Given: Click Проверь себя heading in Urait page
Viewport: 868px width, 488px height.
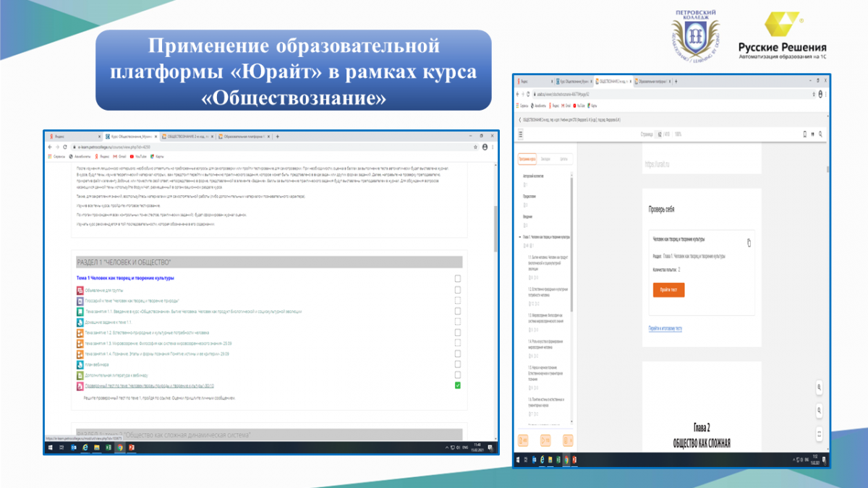Looking at the screenshot, I should coord(661,210).
